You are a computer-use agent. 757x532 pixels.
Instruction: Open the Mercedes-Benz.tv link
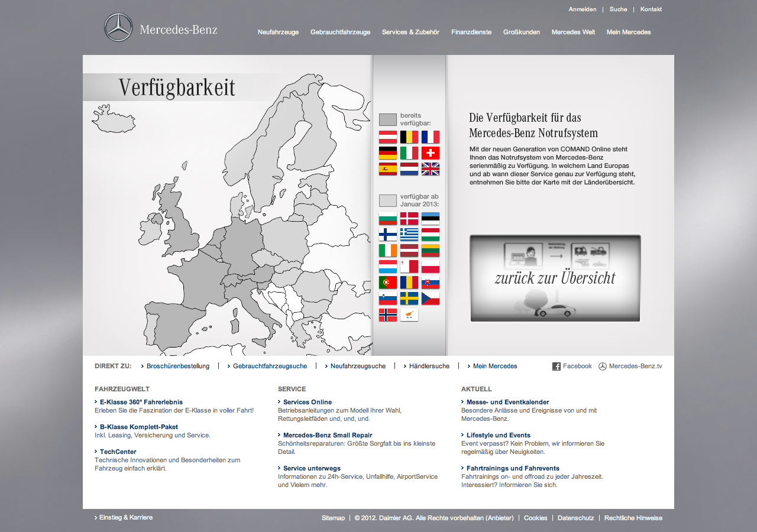[635, 366]
